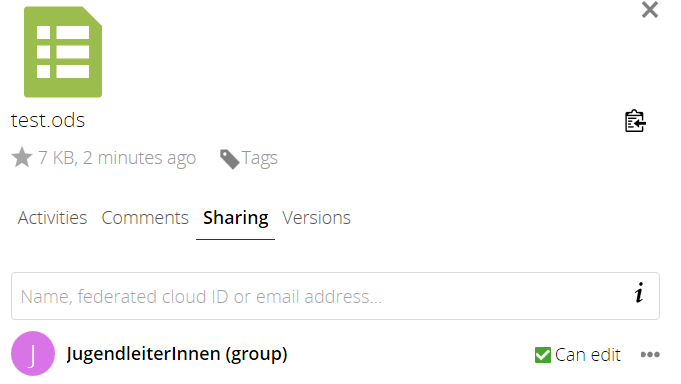Select the Sharing tab
Image resolution: width=681 pixels, height=384 pixels.
pyautogui.click(x=235, y=218)
